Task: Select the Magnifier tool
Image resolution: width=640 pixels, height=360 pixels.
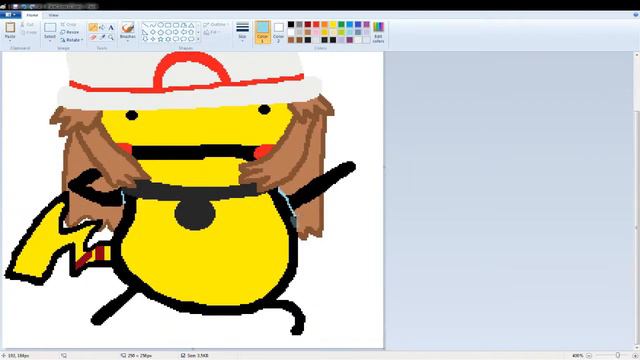Action: [111, 38]
